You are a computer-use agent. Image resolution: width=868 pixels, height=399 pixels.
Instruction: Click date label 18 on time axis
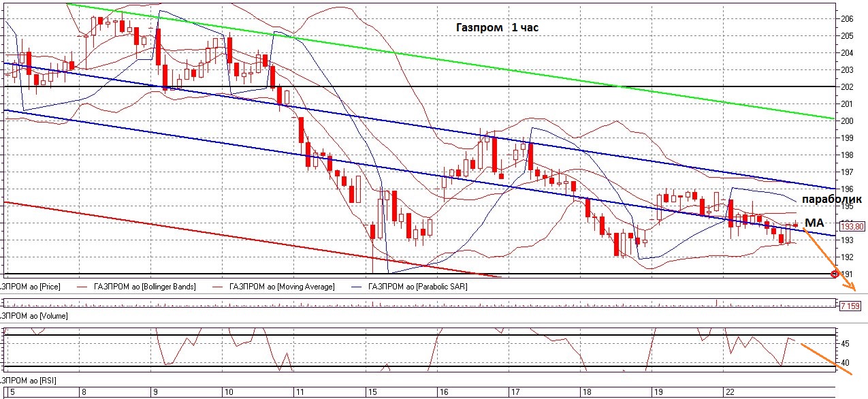(x=587, y=393)
